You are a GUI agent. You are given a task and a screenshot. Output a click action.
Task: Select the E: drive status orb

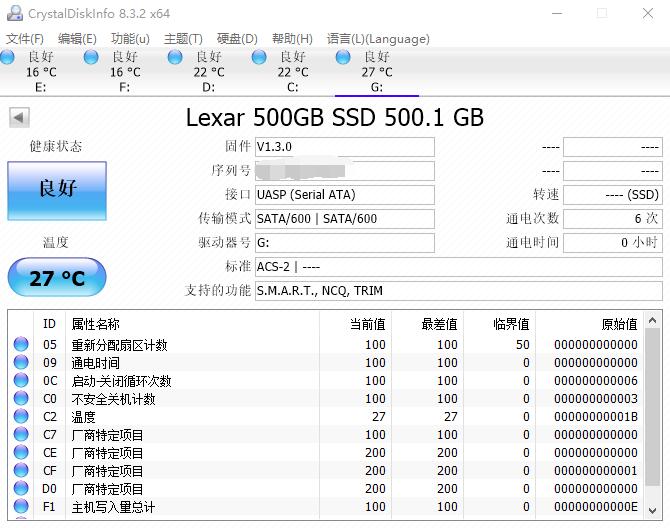pos(8,58)
